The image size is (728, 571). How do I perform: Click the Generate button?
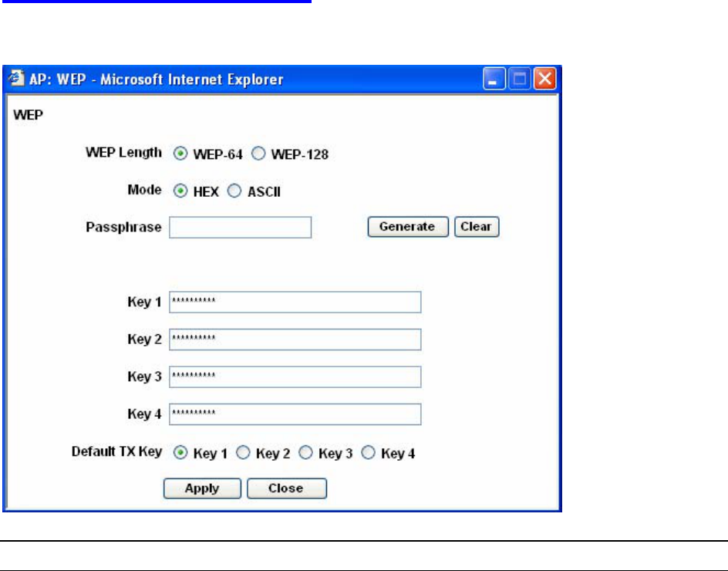click(x=408, y=227)
